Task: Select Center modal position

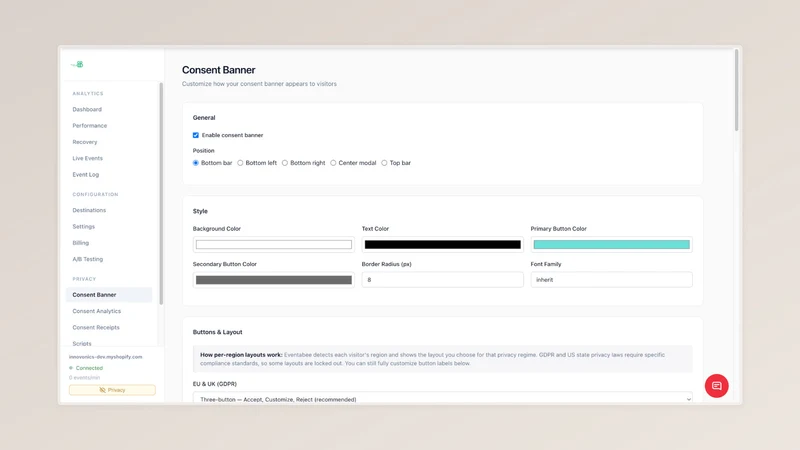Action: point(333,163)
